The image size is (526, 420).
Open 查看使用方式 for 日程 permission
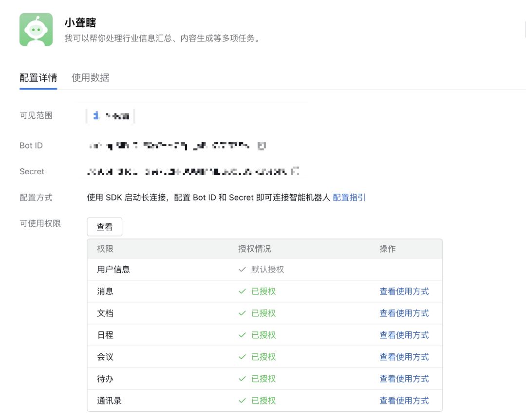point(404,335)
